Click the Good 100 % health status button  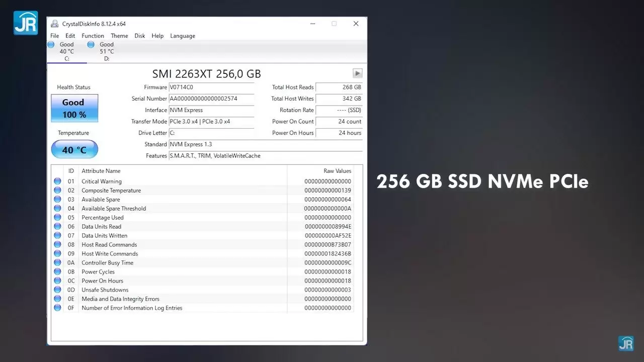click(74, 108)
